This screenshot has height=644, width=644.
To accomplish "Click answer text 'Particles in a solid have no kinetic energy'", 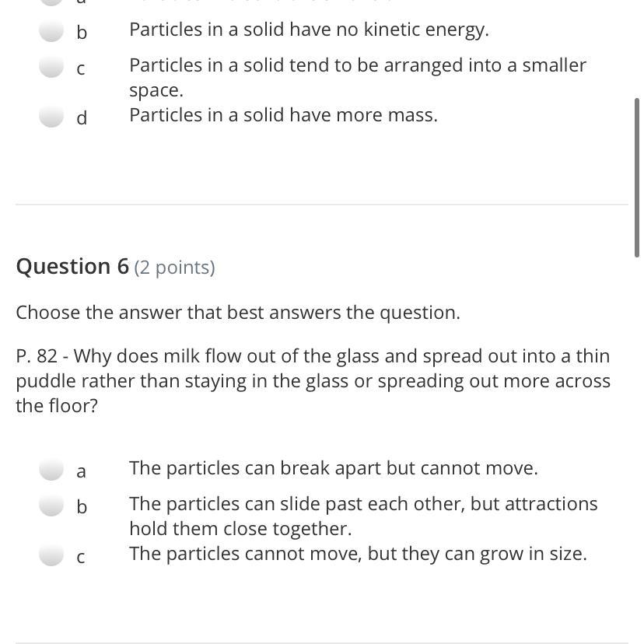I will [x=309, y=30].
